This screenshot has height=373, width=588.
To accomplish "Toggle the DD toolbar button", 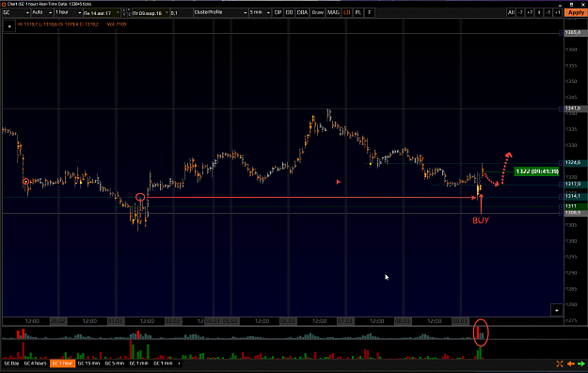I will pos(289,12).
